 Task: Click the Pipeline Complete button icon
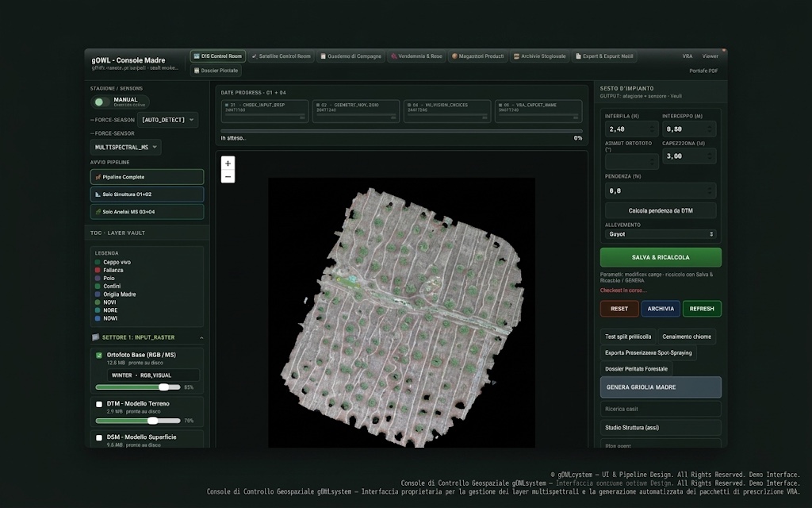98,177
